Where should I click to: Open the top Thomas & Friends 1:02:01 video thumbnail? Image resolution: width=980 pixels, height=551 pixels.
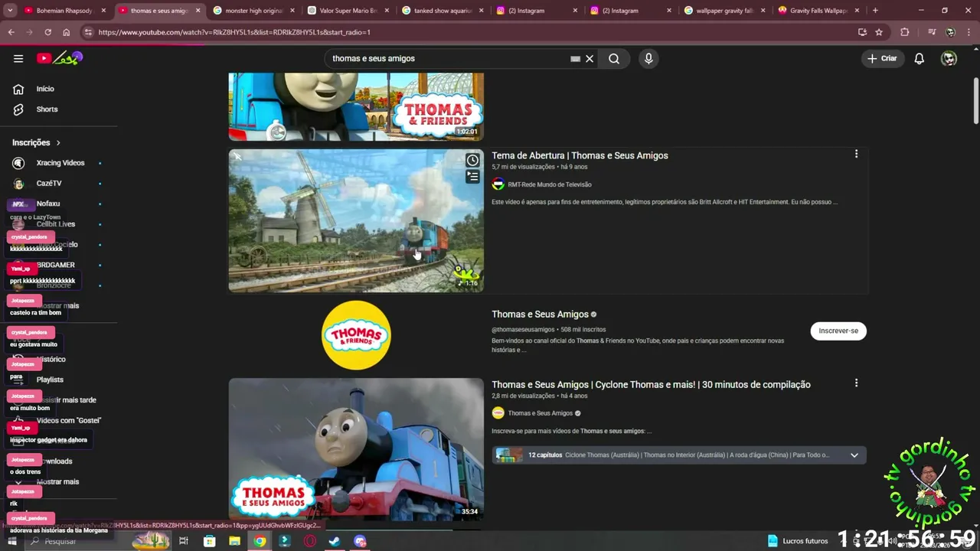tap(356, 106)
